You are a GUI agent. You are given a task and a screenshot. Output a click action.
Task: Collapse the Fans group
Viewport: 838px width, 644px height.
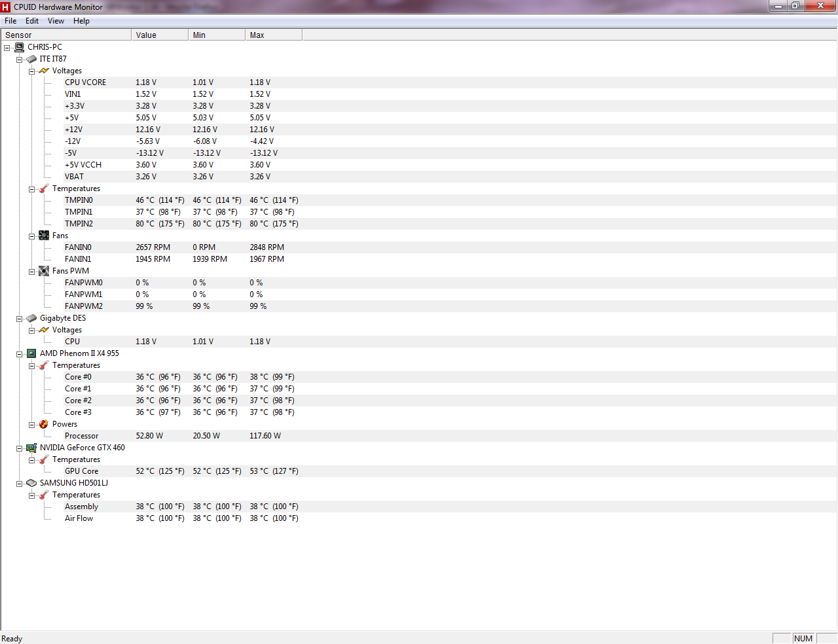pyautogui.click(x=31, y=236)
